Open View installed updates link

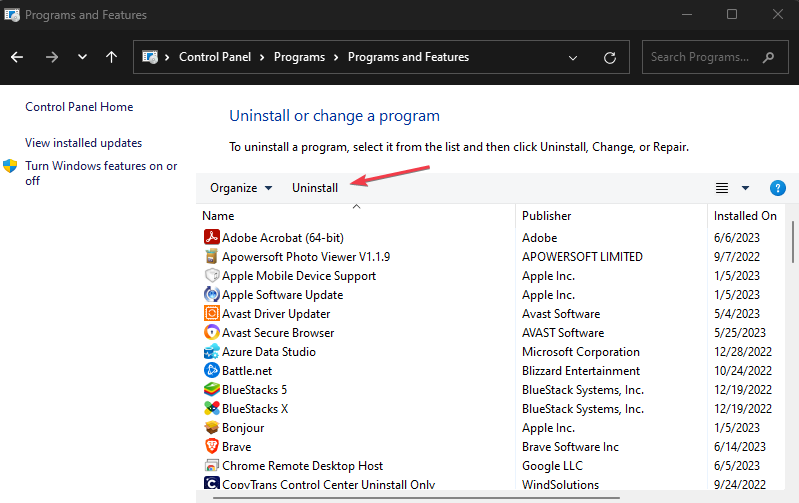coord(84,143)
